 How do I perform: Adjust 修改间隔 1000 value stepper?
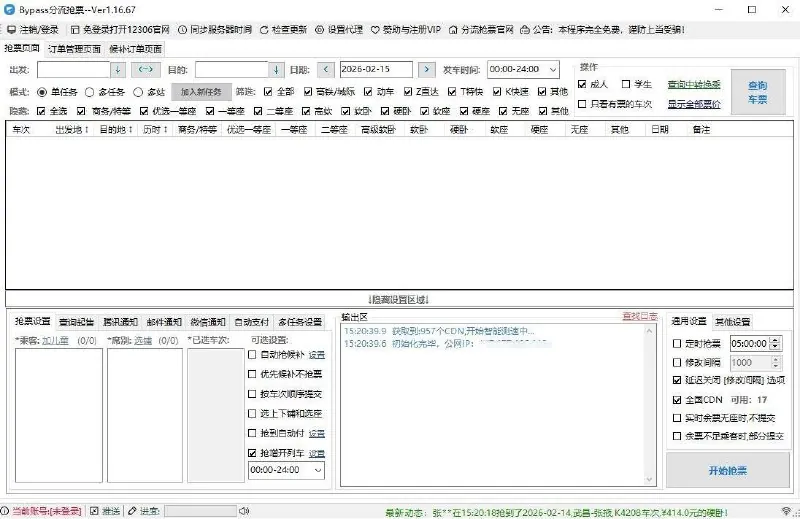pos(775,362)
